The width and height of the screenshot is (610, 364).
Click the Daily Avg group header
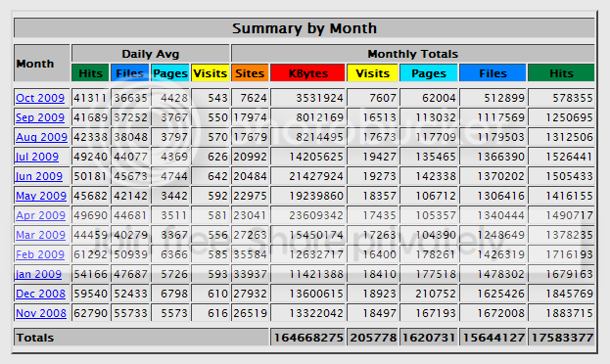(151, 54)
